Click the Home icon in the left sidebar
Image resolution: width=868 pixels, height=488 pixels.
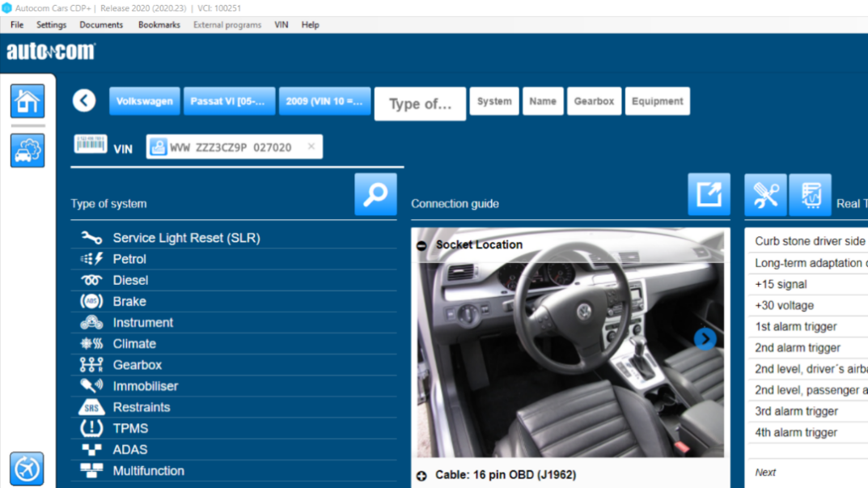28,101
